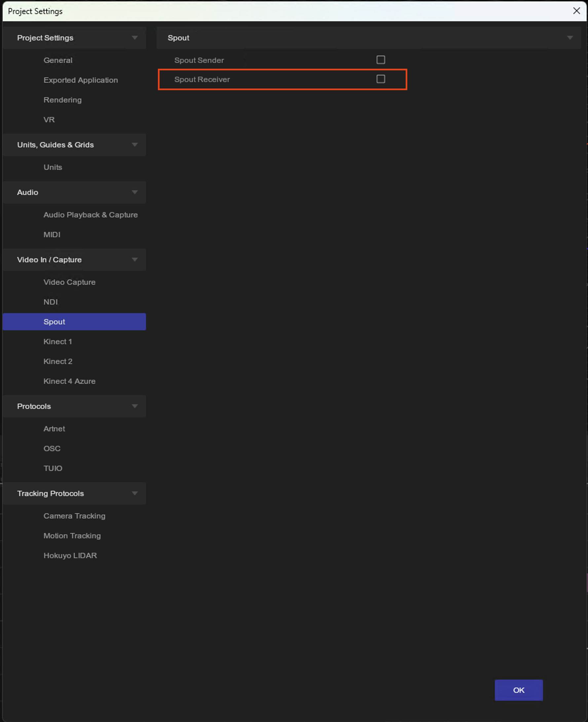Open the OSC protocol settings
The image size is (588, 722).
coord(52,449)
